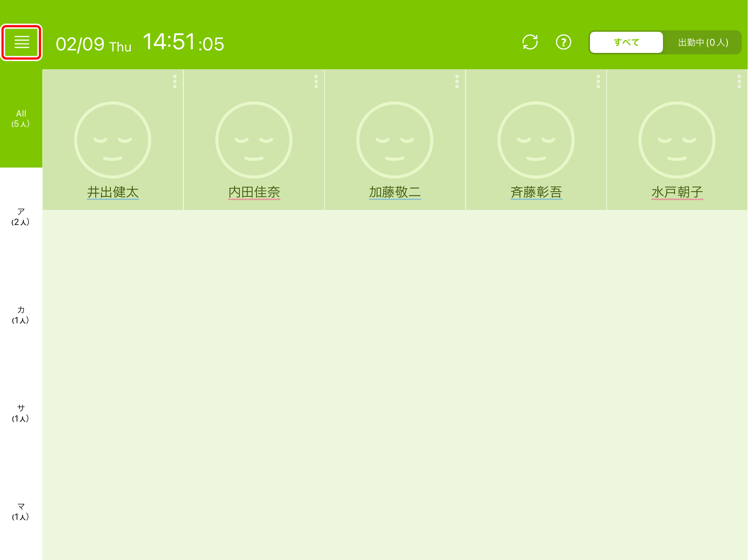Select the すべて filter toggle
Screen dimensions: 748x560
point(626,42)
